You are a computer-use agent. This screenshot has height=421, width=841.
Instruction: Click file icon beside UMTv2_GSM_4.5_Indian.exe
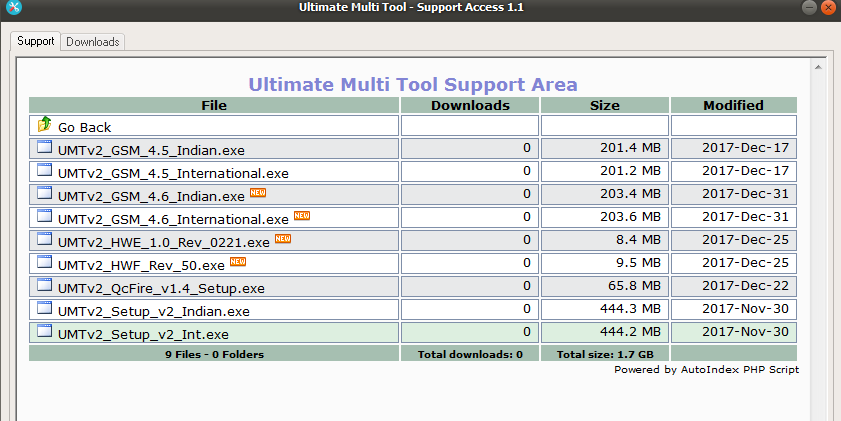tap(45, 146)
